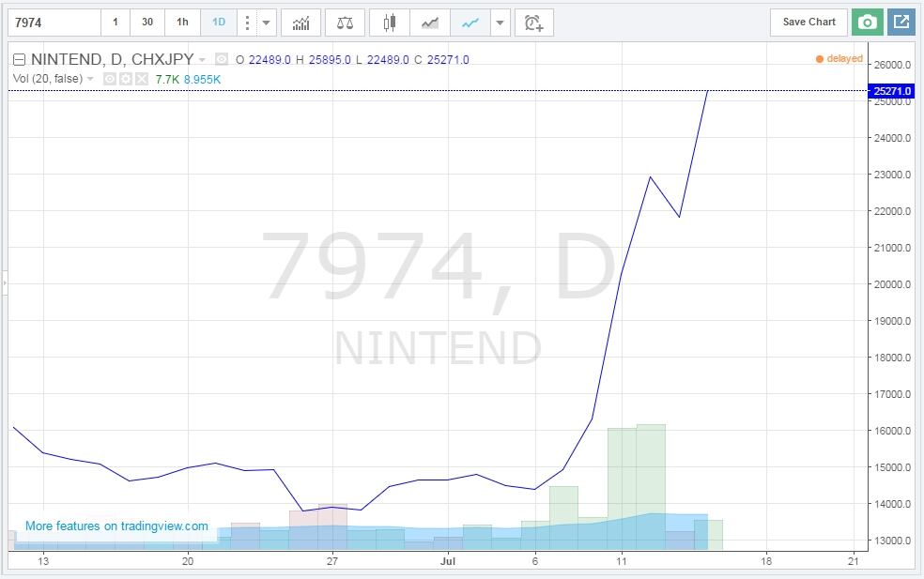
Task: Switch to the 30 minute interval
Action: click(x=146, y=22)
